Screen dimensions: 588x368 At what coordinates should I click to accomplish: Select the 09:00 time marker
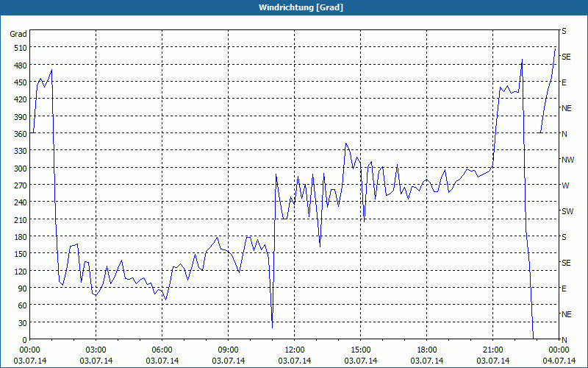click(x=229, y=350)
